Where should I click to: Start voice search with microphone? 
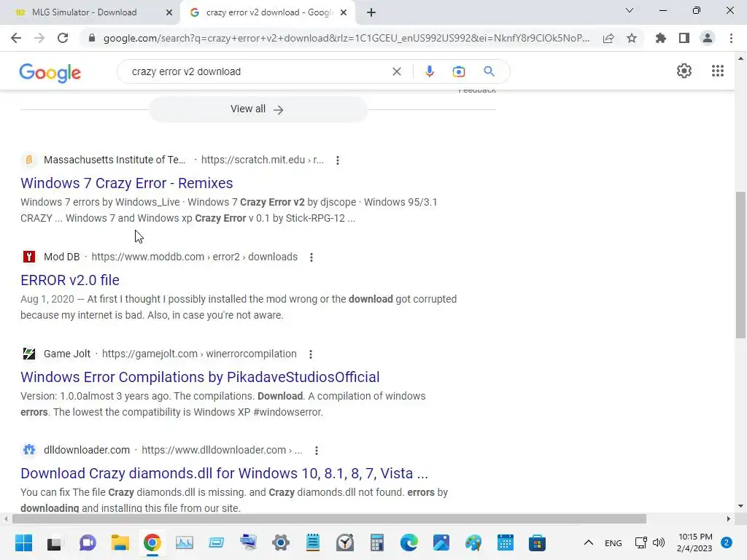[x=429, y=71]
